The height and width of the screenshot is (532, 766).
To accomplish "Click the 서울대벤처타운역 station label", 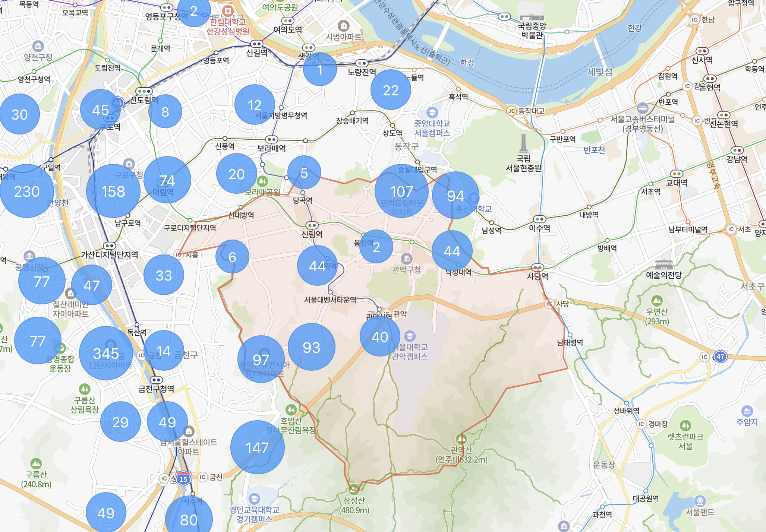I will point(330,300).
